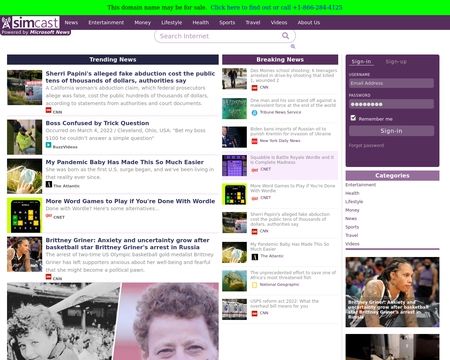
Task: Click the Sign-in button
Action: click(x=392, y=131)
